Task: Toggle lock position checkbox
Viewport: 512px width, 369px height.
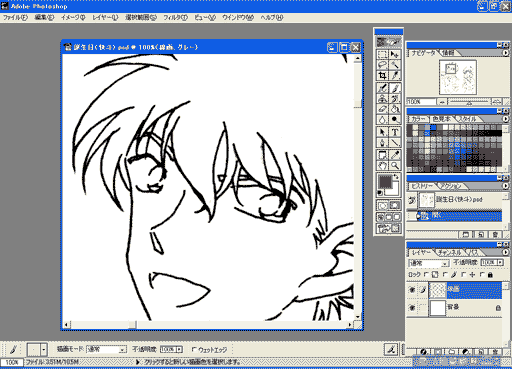Action: point(464,275)
